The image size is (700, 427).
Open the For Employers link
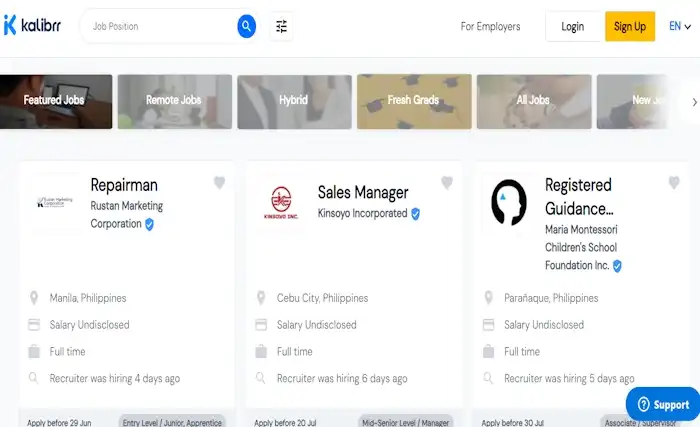[490, 26]
